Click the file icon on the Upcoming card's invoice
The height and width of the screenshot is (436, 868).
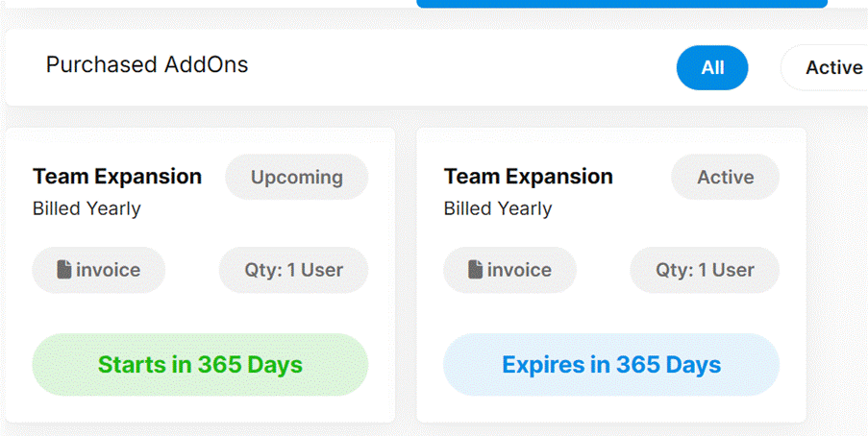click(x=64, y=270)
